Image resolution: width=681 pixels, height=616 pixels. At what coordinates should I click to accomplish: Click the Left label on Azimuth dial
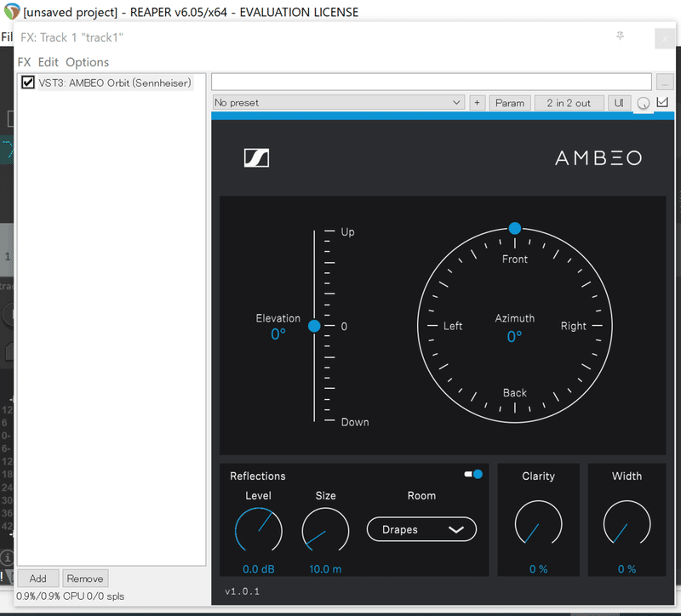tap(453, 326)
